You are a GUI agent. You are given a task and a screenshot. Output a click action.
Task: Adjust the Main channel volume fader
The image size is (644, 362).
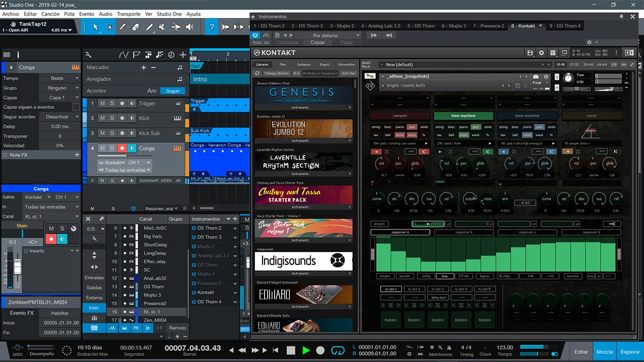tap(17, 266)
